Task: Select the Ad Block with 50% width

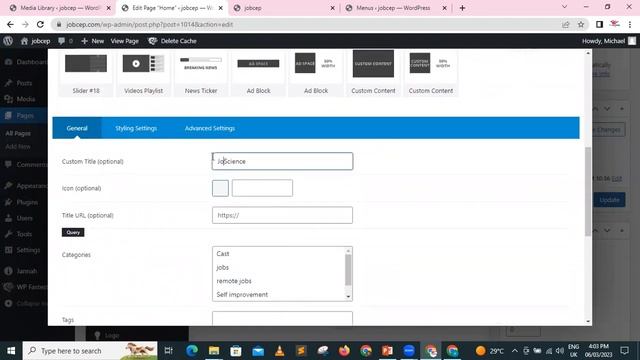Action: pos(316,73)
